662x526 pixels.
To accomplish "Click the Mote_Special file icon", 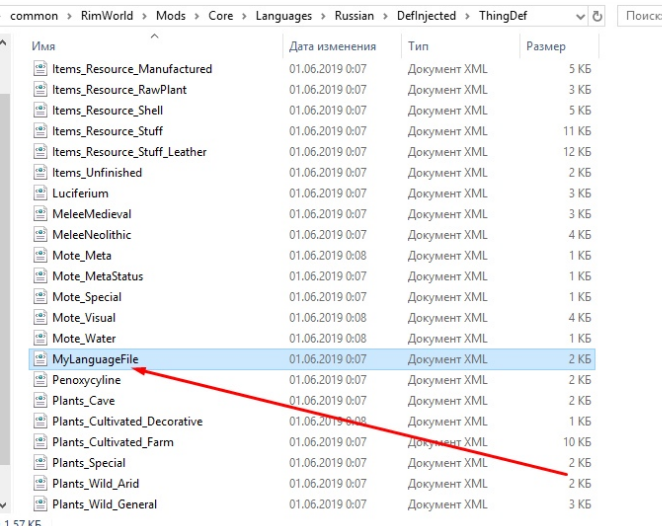I will click(x=40, y=296).
